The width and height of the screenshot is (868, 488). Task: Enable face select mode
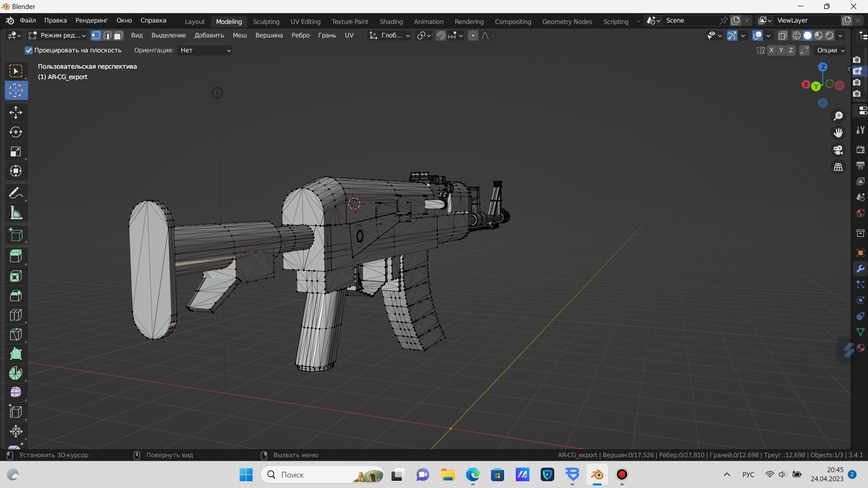(118, 35)
